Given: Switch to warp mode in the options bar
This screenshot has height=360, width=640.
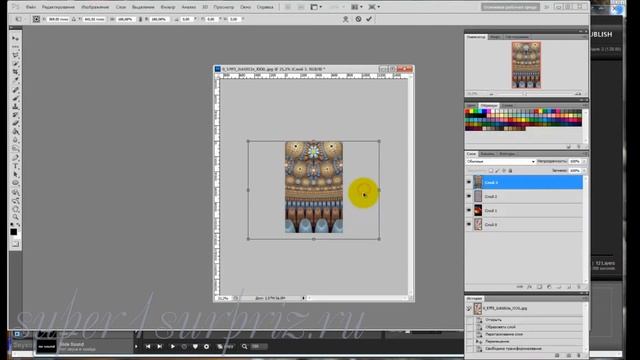Looking at the screenshot, I should click(346, 19).
